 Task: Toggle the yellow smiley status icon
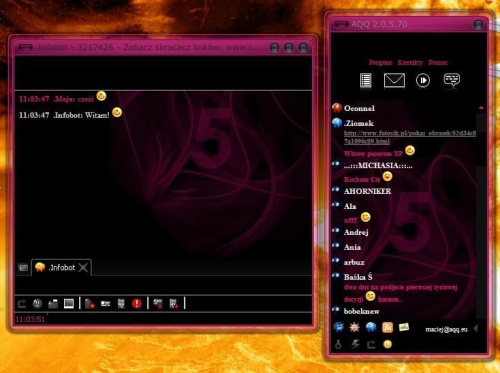pos(387,344)
